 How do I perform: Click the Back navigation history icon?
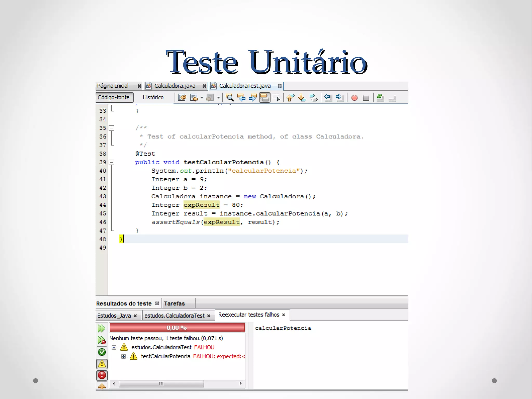point(194,98)
